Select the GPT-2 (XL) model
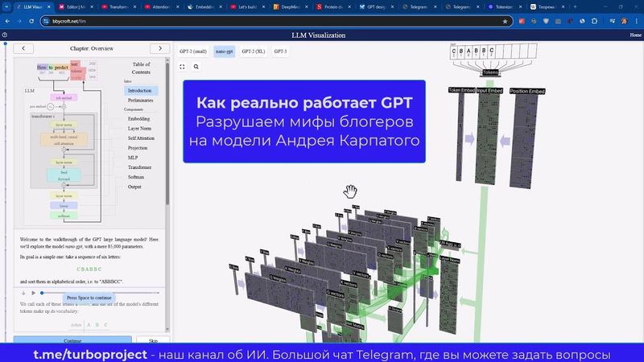Screen dimensions: 644x362 click(x=254, y=51)
